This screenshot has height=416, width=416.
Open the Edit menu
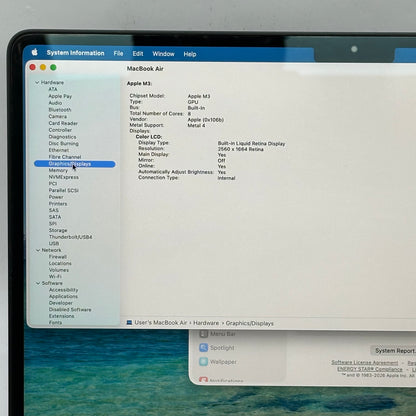(138, 54)
